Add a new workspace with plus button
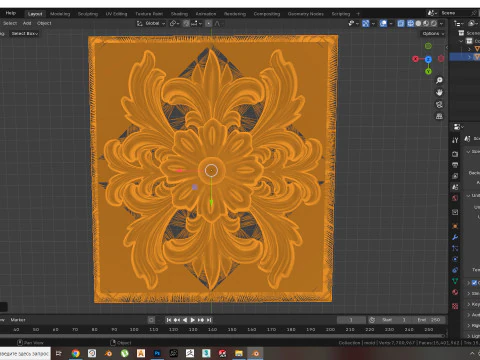480x360 pixels. (x=358, y=14)
